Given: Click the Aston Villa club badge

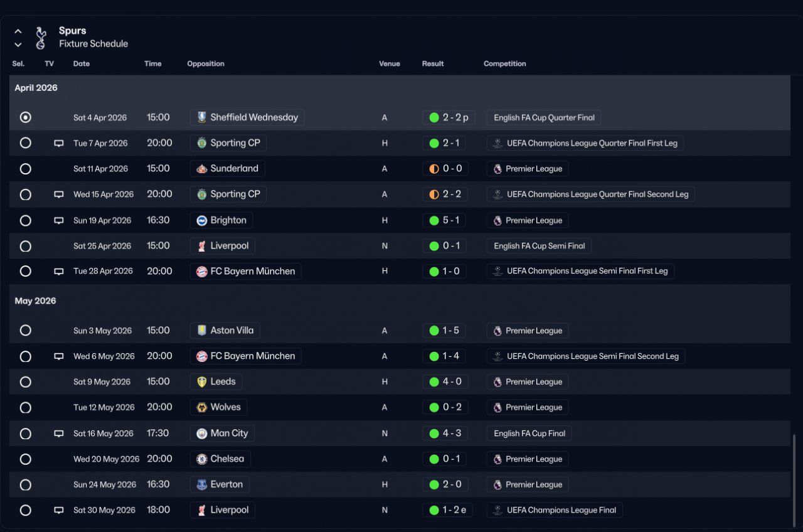Looking at the screenshot, I should [201, 331].
